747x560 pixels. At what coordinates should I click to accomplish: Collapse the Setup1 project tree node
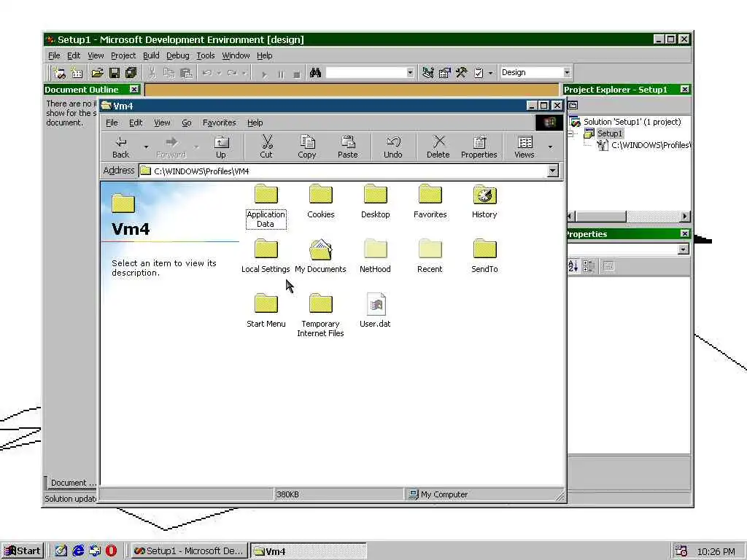click(570, 134)
